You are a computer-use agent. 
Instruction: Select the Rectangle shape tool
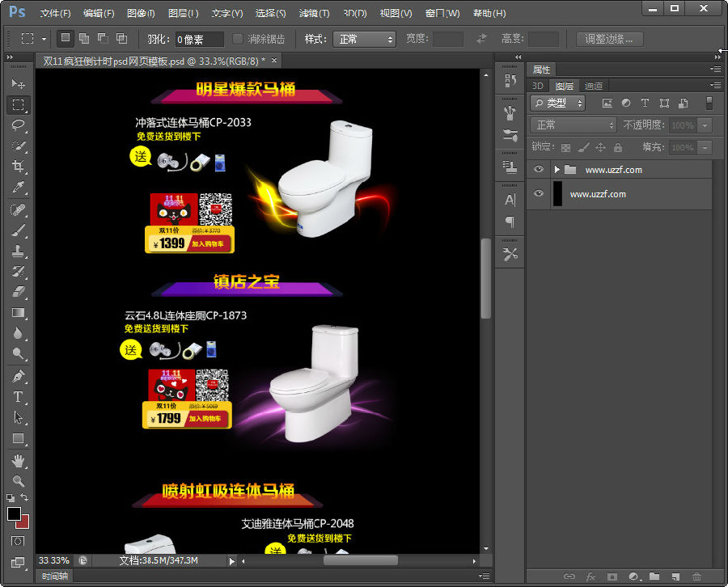tap(18, 438)
